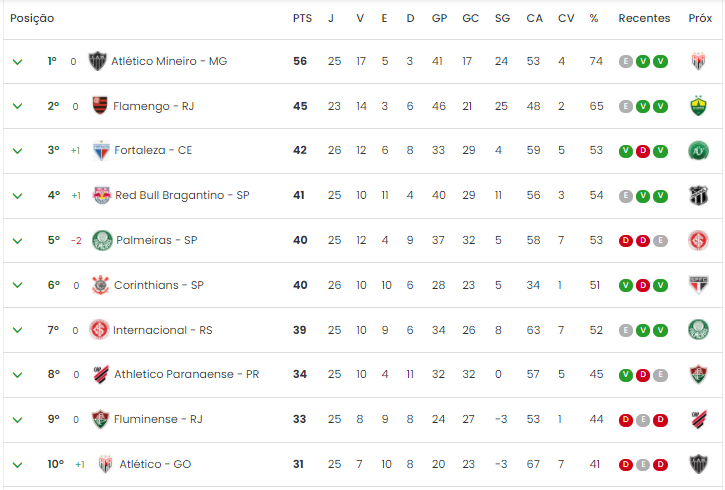Viewport: 725px width, 490px height.
Task: Click Palmeiras' first red D result badge
Action: coord(626,240)
